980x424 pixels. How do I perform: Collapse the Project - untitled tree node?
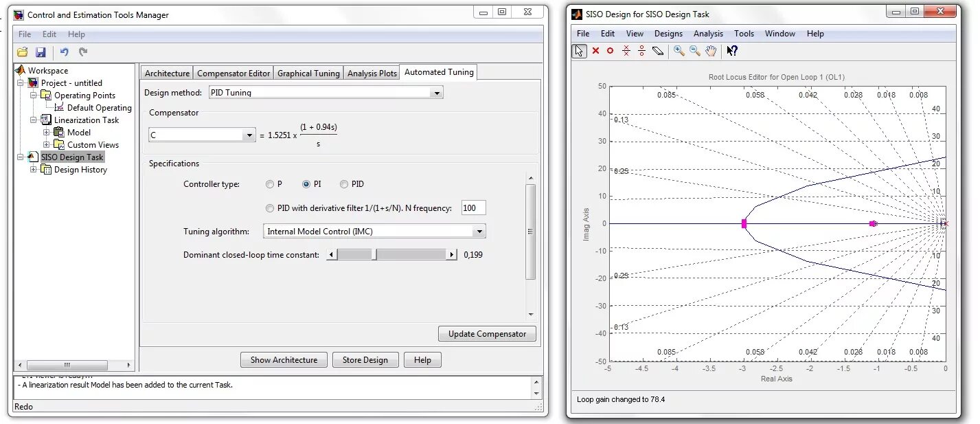[x=21, y=82]
